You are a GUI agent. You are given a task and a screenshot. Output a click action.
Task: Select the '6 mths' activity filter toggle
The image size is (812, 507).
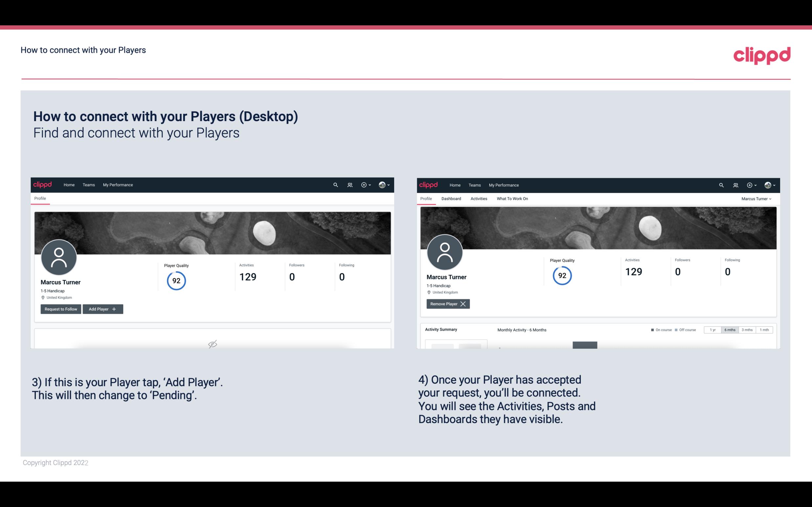[x=730, y=329]
